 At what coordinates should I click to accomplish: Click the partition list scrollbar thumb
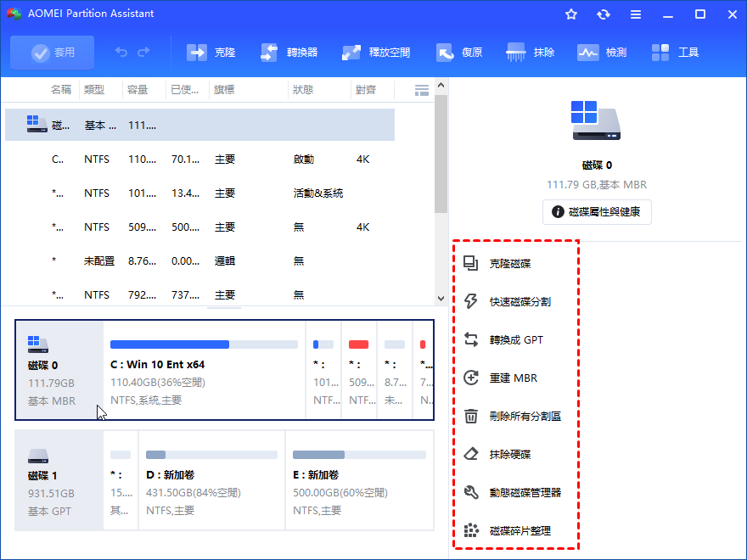[441, 154]
